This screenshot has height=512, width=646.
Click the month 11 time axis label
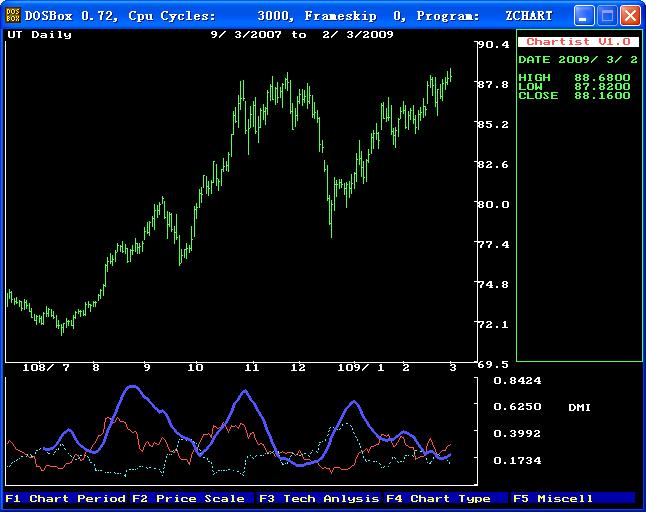click(x=252, y=367)
